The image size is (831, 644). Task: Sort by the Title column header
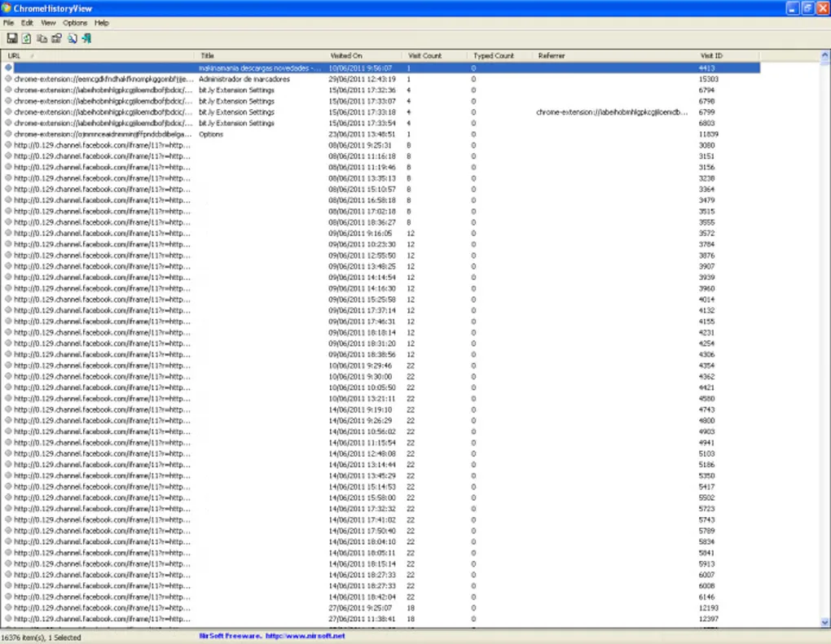(260, 55)
